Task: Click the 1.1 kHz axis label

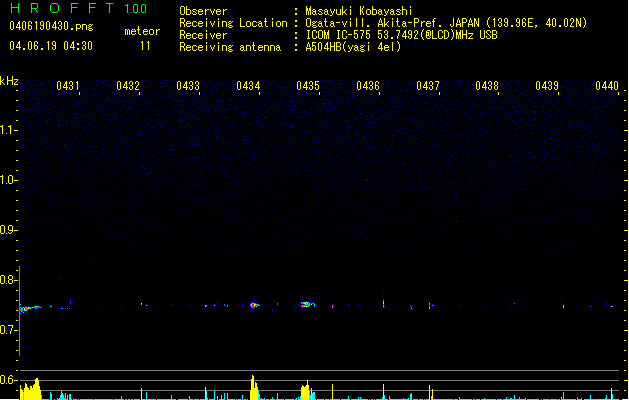Action: point(8,130)
